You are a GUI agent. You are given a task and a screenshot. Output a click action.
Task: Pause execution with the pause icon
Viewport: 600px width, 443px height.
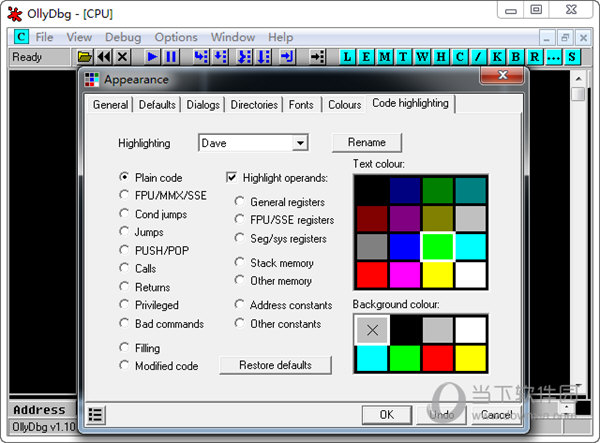[x=171, y=57]
